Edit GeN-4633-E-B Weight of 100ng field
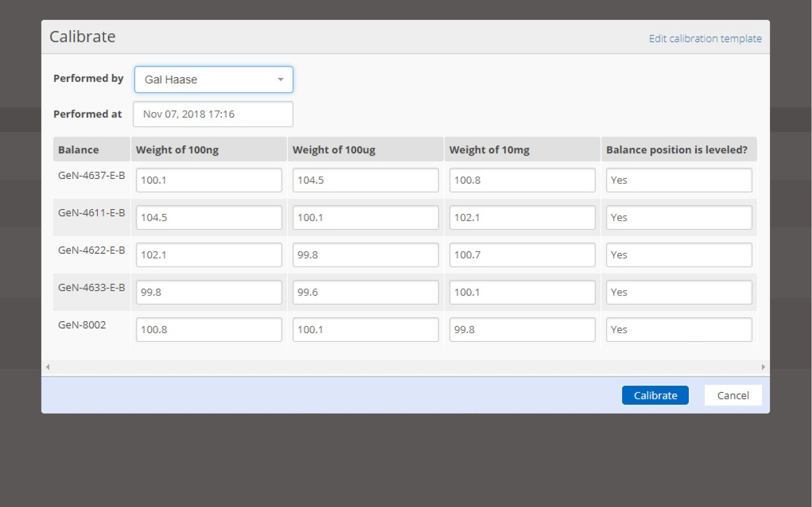Image resolution: width=812 pixels, height=507 pixels. pos(209,292)
